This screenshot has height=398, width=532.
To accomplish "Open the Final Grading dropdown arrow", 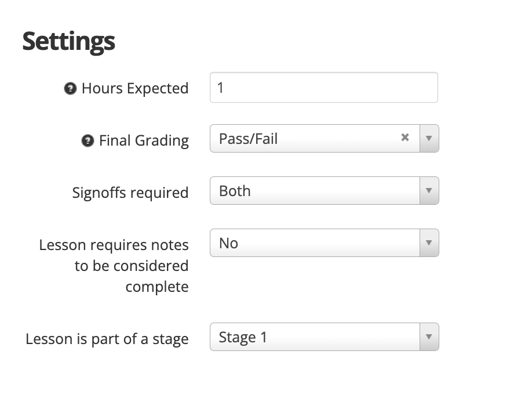I will tap(429, 139).
